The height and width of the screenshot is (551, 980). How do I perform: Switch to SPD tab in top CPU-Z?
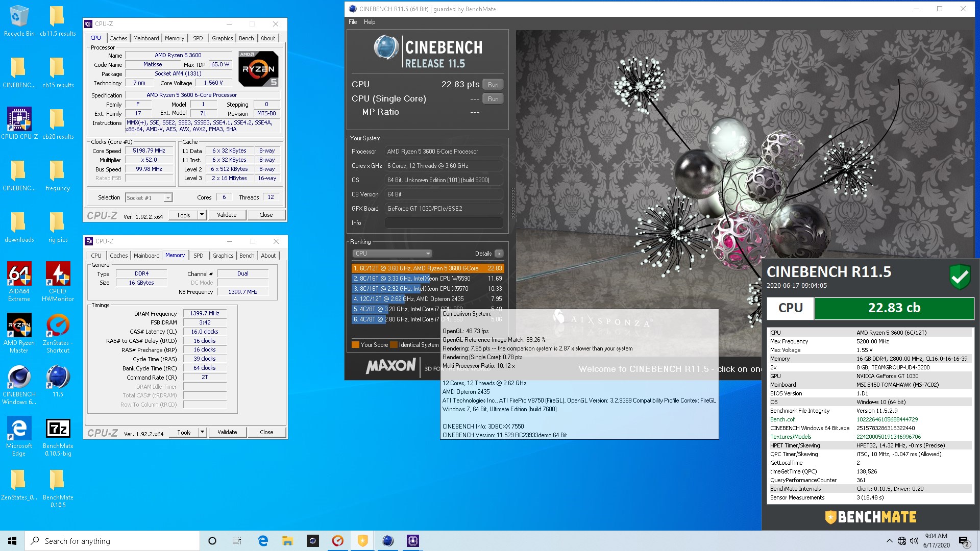click(198, 38)
